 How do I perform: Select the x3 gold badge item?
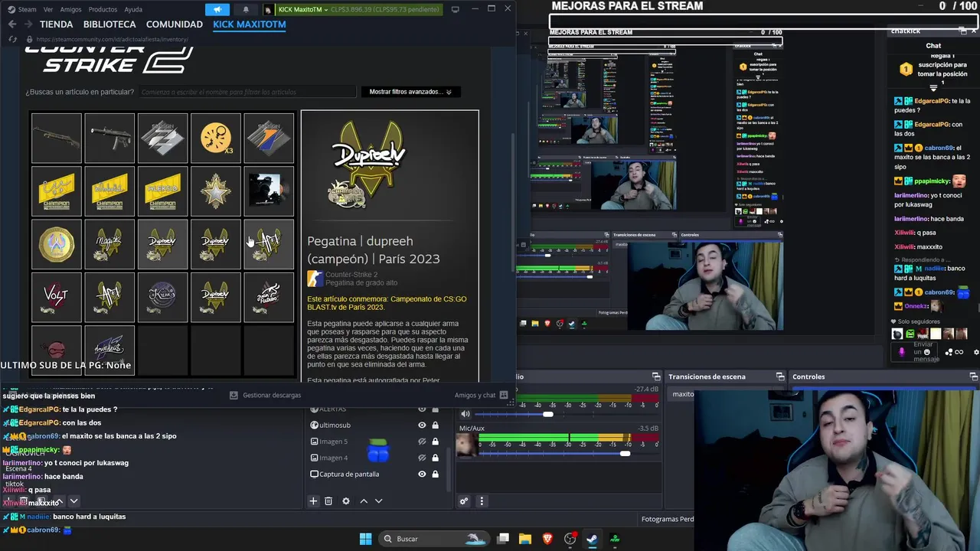pos(215,139)
